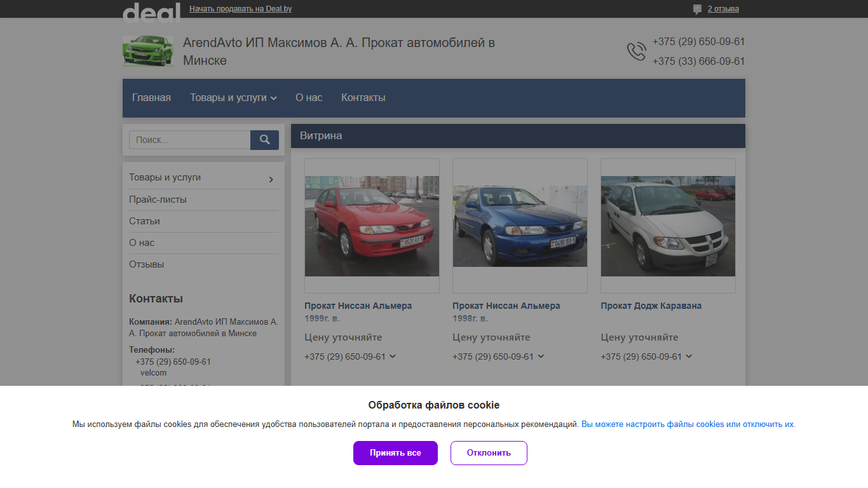Image resolution: width=868 pixels, height=488 pixels.
Task: Click sidebar phone +375 (29) 650-09-61
Action: tap(173, 362)
